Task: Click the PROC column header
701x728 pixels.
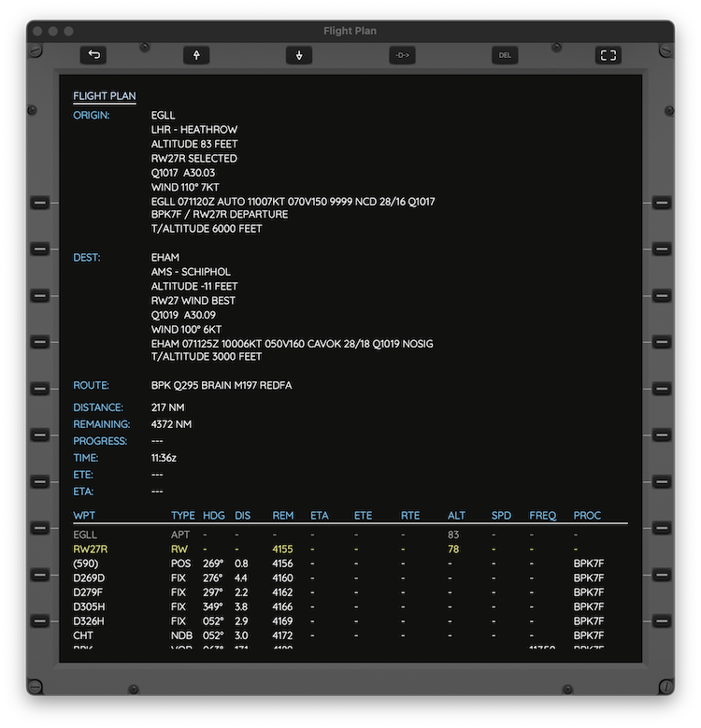Action: [587, 516]
